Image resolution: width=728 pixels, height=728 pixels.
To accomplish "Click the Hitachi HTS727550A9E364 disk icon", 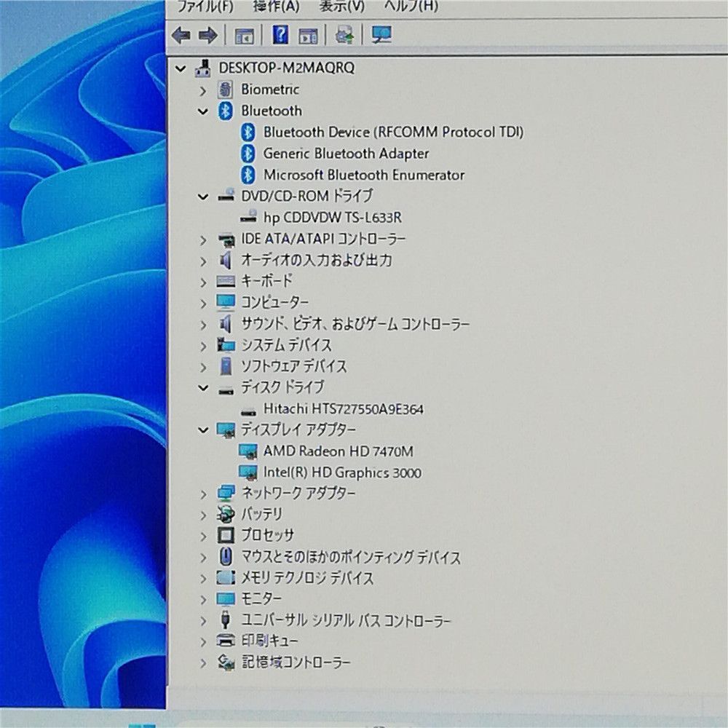I will (x=249, y=411).
